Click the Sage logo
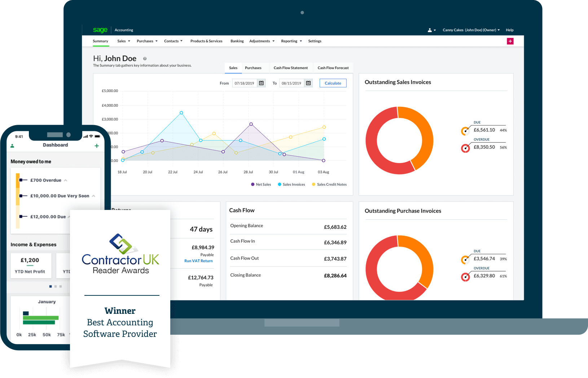 [100, 30]
